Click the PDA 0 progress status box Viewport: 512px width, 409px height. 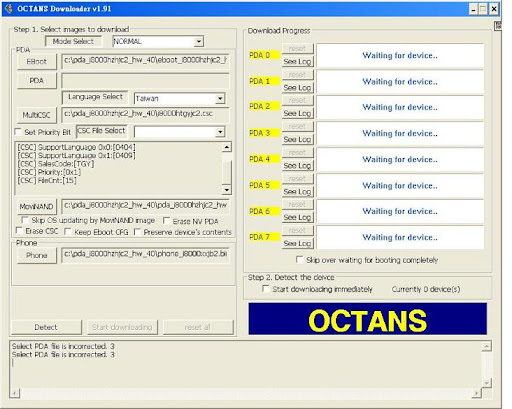[400, 55]
